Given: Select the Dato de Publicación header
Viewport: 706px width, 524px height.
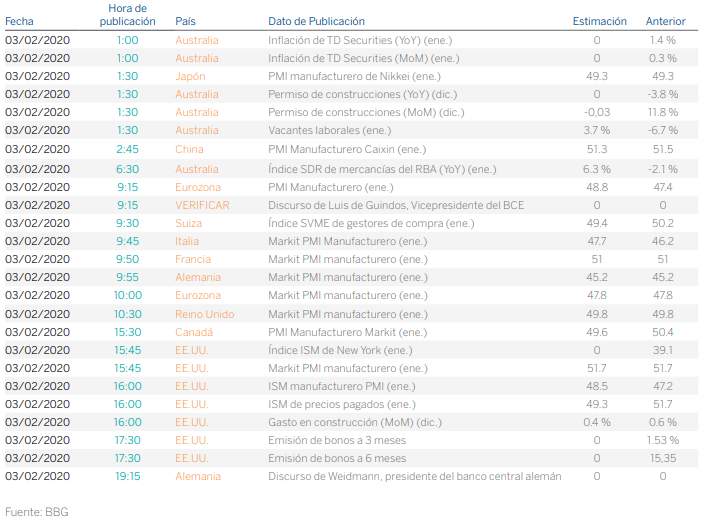Looking at the screenshot, I should (x=317, y=21).
